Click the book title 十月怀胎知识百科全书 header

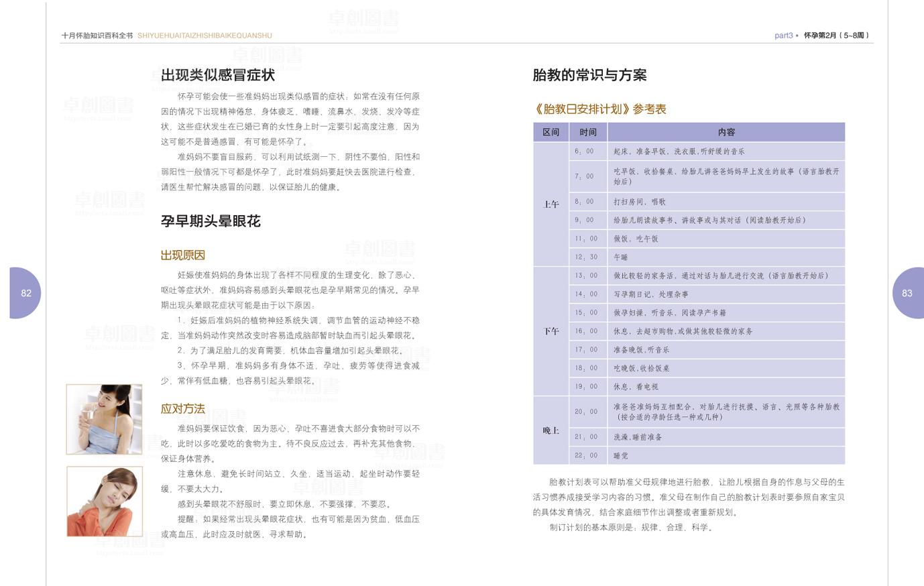click(98, 36)
